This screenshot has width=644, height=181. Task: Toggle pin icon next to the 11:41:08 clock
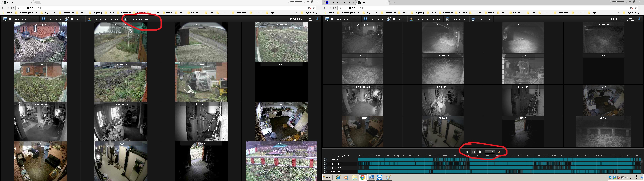click(317, 19)
